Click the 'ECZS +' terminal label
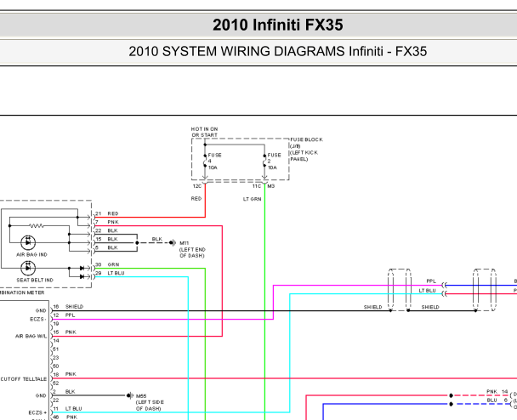The width and height of the screenshot is (517, 420). point(37,412)
